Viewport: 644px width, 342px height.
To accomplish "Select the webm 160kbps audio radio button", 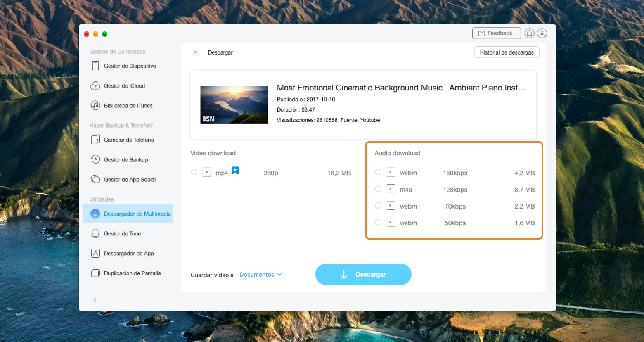I will click(378, 172).
